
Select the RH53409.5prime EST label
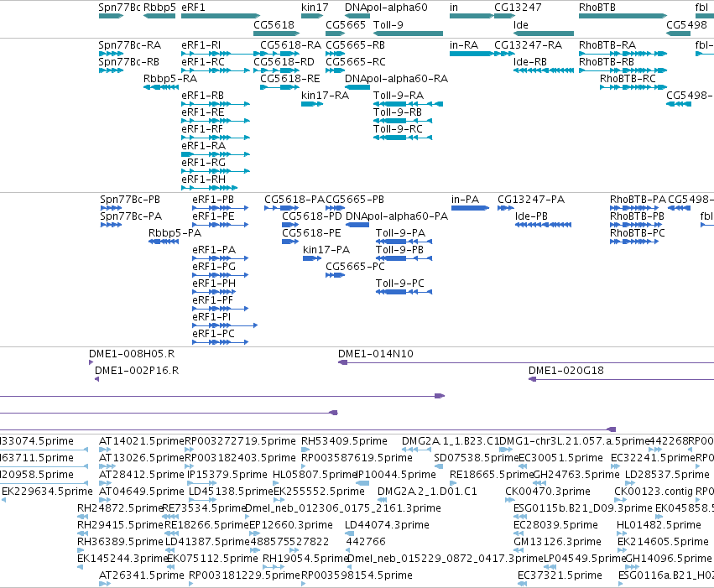pyautogui.click(x=344, y=441)
